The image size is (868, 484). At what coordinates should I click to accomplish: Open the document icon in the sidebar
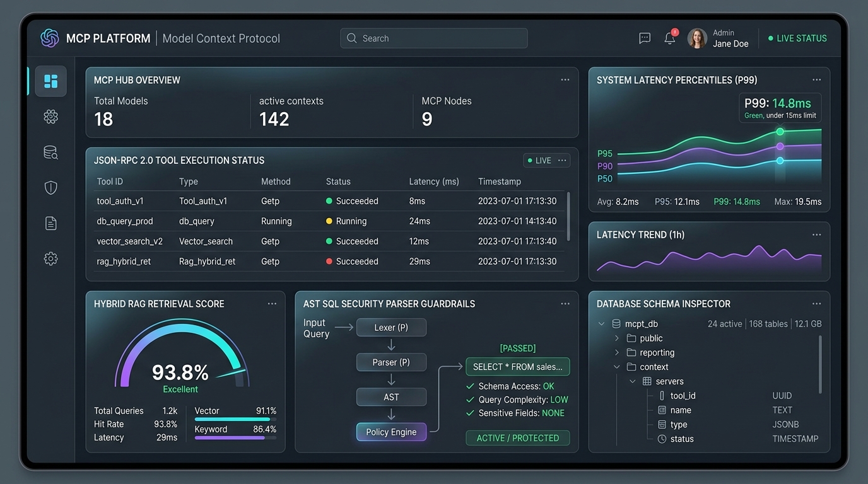click(51, 223)
